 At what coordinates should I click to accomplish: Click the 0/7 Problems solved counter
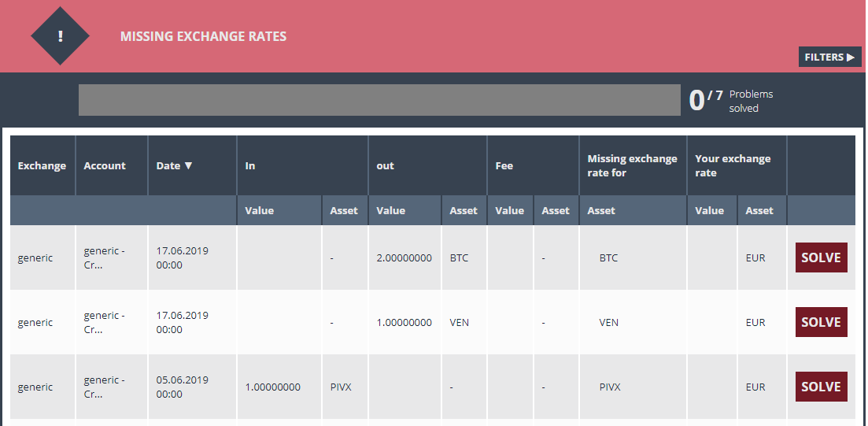coord(731,101)
